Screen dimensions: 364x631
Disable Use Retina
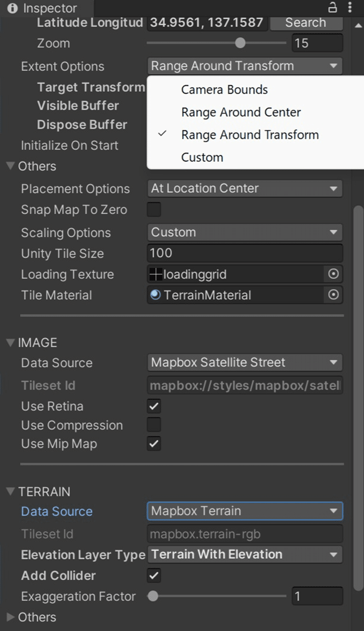[x=154, y=406]
